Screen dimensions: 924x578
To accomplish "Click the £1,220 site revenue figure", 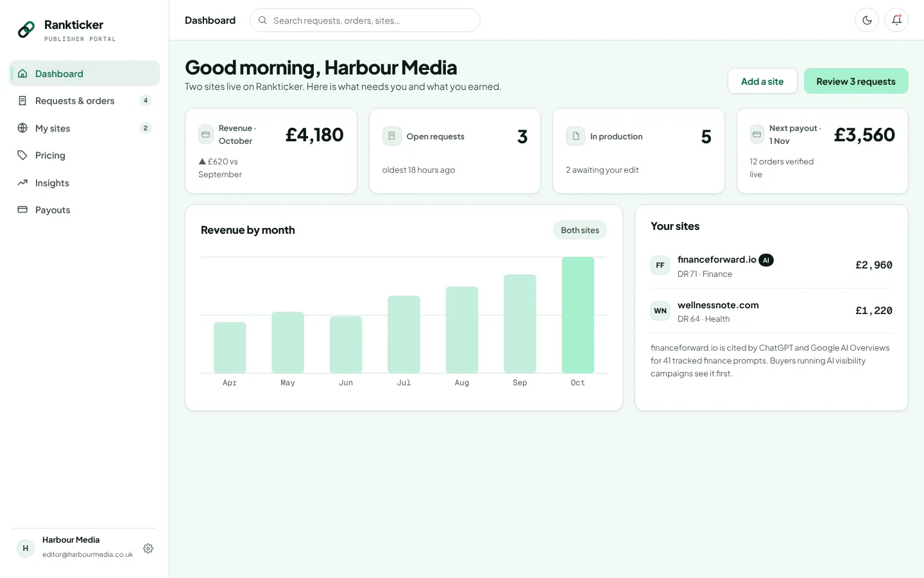I will coord(874,311).
